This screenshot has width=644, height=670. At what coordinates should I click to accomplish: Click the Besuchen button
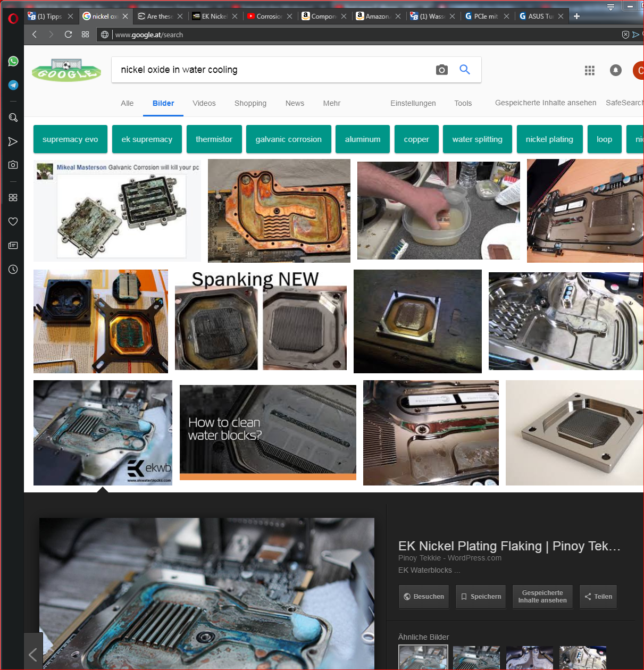(x=424, y=597)
